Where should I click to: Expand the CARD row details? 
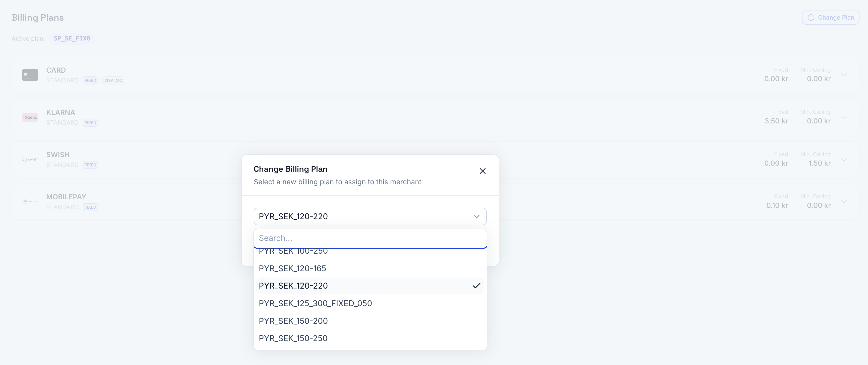tap(844, 75)
